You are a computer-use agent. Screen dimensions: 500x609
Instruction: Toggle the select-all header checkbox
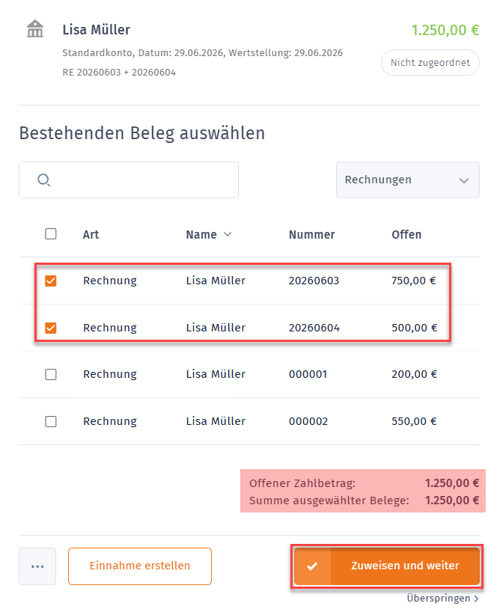pos(51,234)
